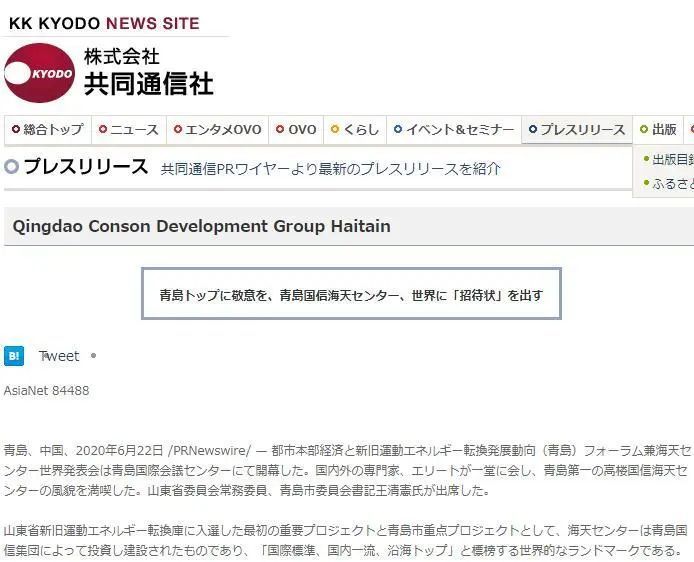
Task: Open the OVO menu item
Action: pos(296,130)
